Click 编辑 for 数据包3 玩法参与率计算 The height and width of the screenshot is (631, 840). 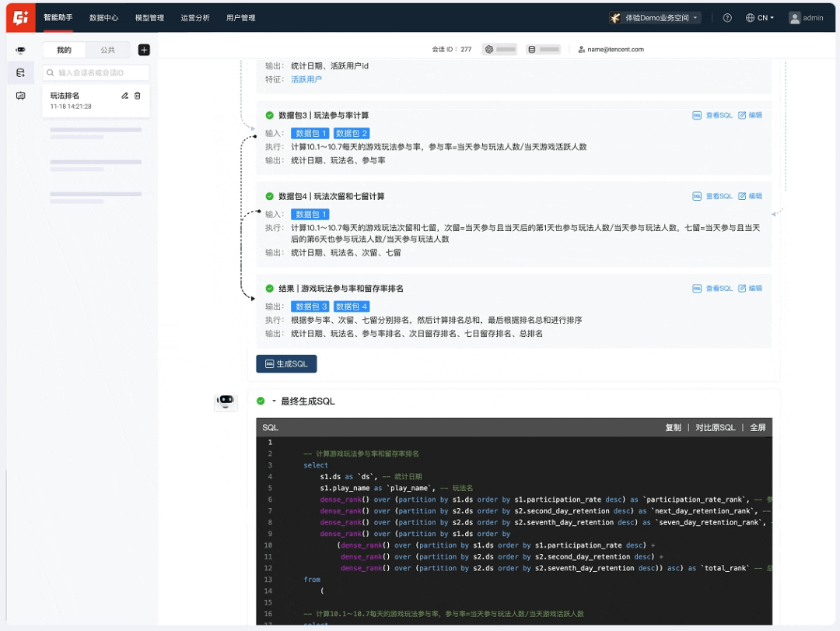[x=755, y=115]
